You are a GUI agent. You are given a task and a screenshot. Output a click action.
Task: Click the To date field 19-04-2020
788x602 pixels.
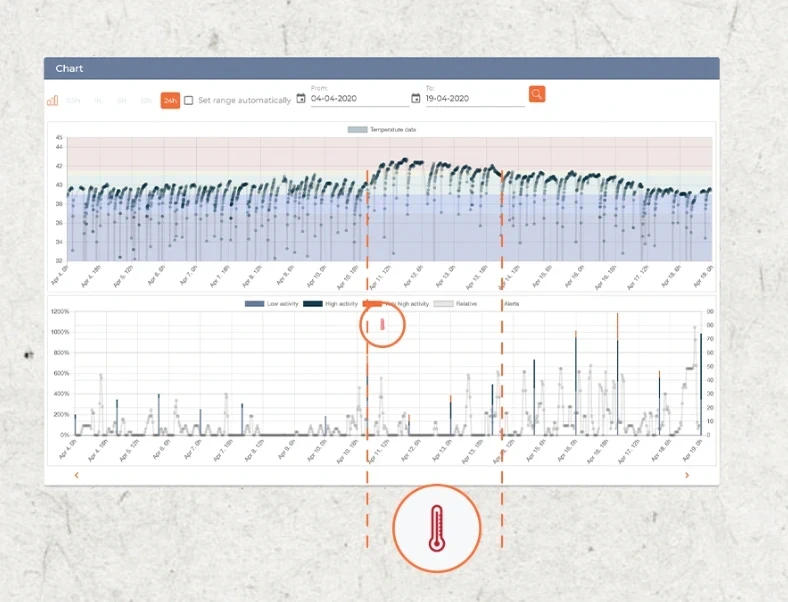coord(470,99)
